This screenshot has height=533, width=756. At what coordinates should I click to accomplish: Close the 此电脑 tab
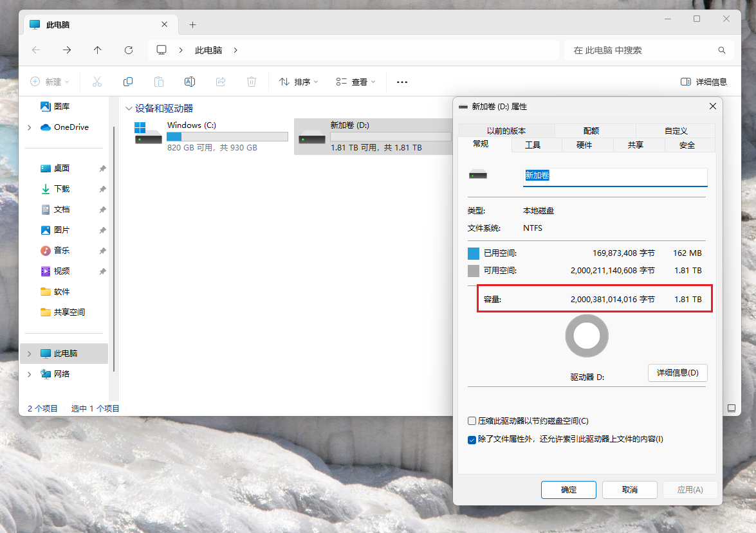(x=165, y=24)
